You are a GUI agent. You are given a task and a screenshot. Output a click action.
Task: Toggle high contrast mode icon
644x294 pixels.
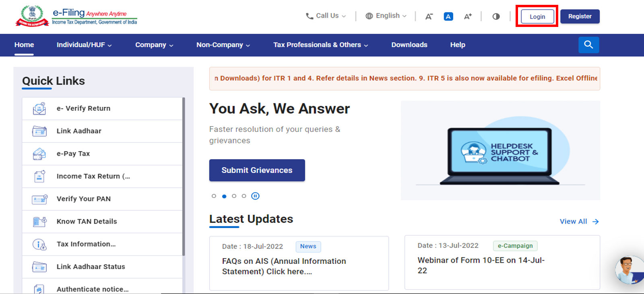(x=496, y=16)
